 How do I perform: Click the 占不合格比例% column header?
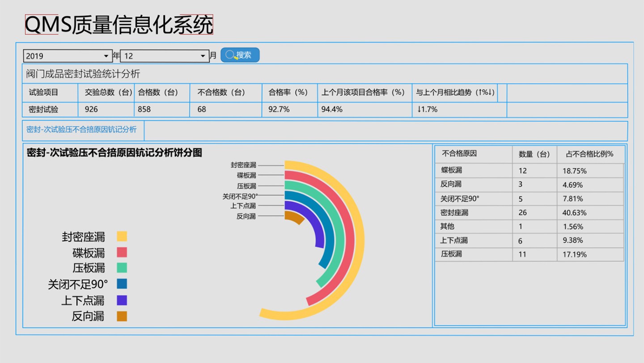pos(589,154)
